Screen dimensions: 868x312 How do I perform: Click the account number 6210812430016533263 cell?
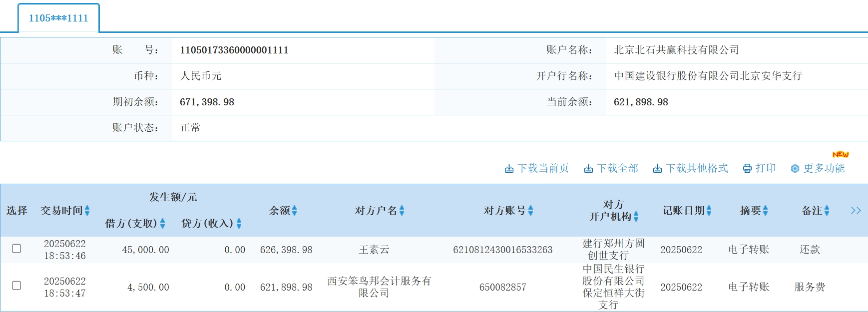(x=502, y=250)
